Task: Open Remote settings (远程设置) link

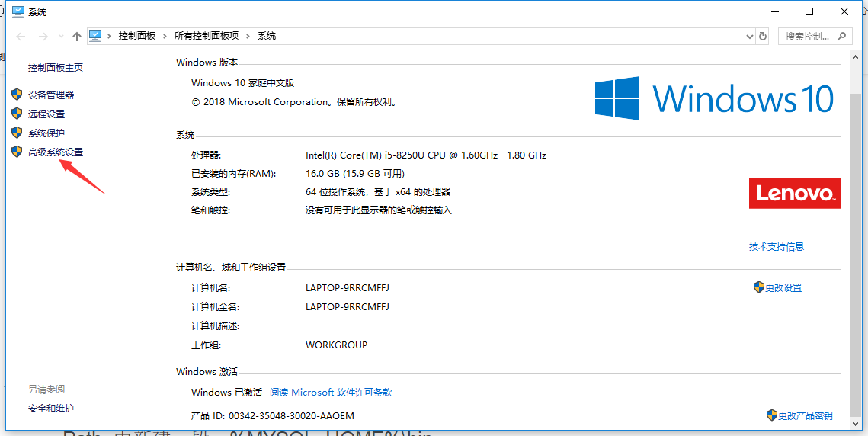Action: point(46,114)
